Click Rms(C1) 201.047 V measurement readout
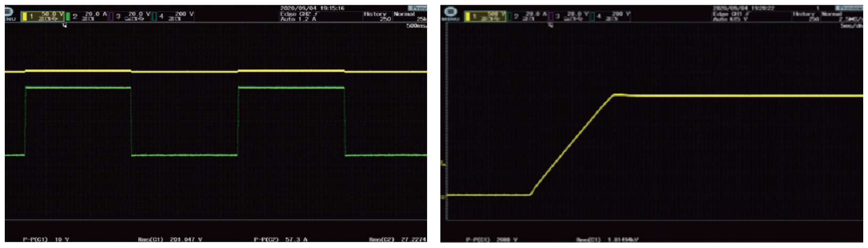 170,239
